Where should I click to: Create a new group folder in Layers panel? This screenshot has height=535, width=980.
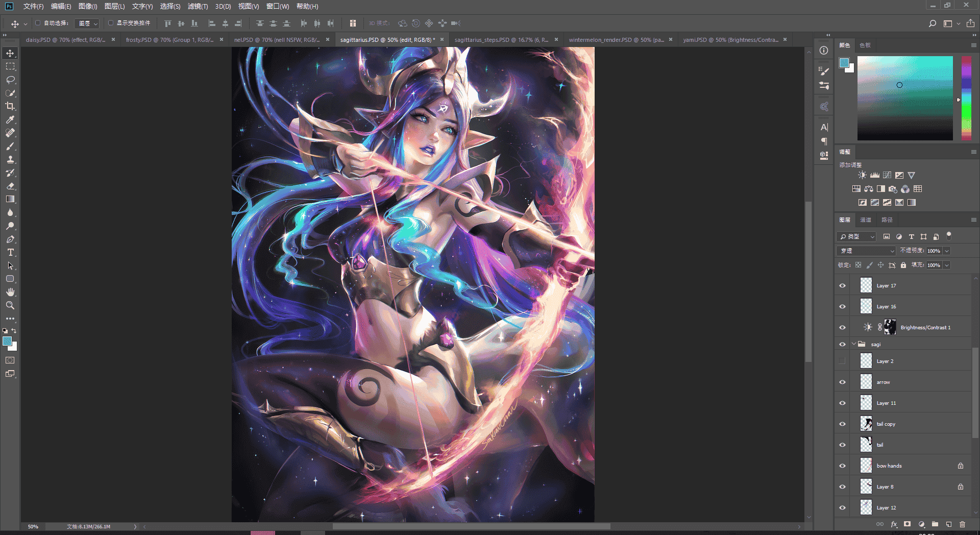[935, 524]
